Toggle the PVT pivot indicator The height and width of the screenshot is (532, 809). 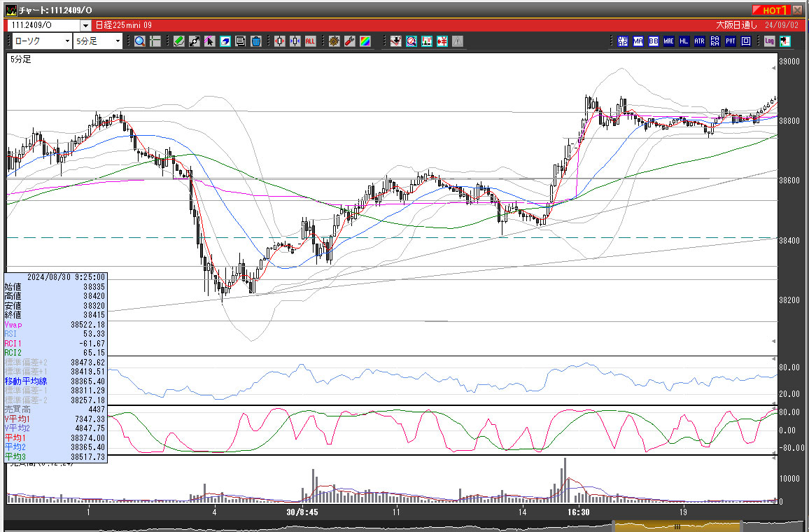coord(731,41)
